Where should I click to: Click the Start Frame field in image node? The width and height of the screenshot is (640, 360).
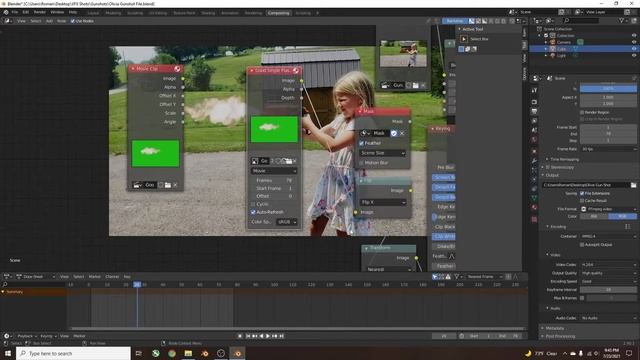coord(273,188)
